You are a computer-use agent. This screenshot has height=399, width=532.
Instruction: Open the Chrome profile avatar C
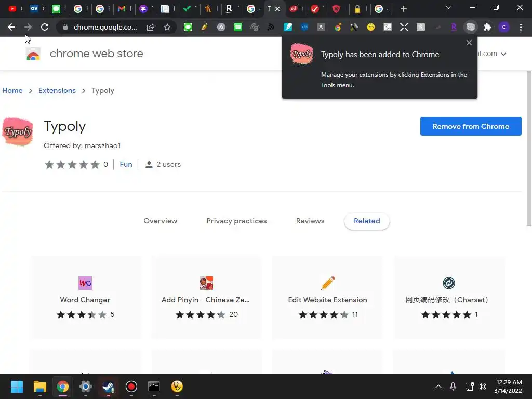504,27
